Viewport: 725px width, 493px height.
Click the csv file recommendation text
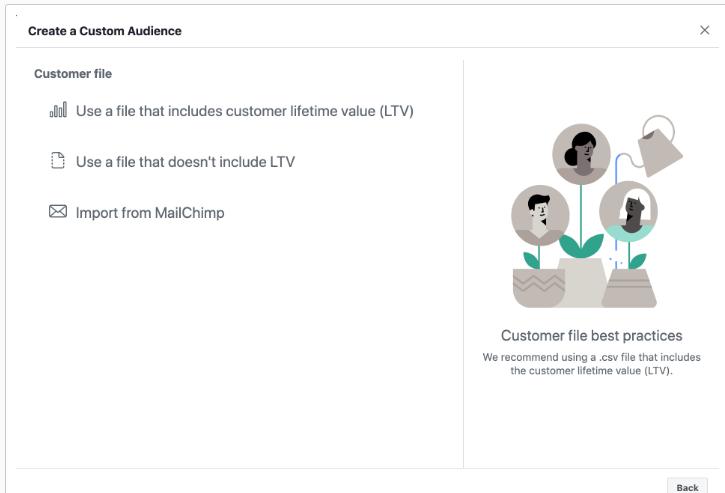(x=591, y=364)
